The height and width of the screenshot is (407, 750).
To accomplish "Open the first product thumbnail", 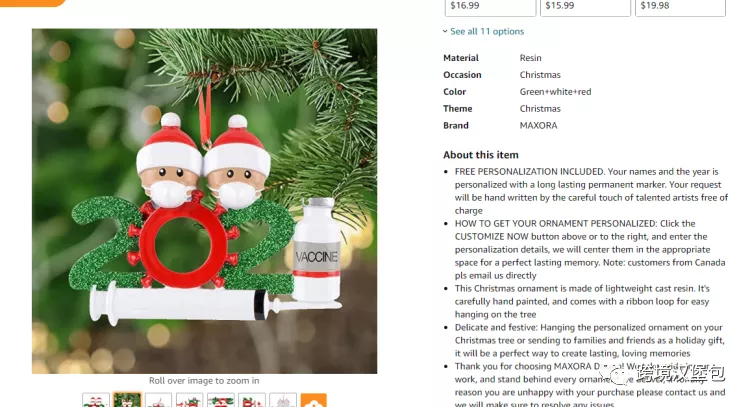I will (96, 400).
